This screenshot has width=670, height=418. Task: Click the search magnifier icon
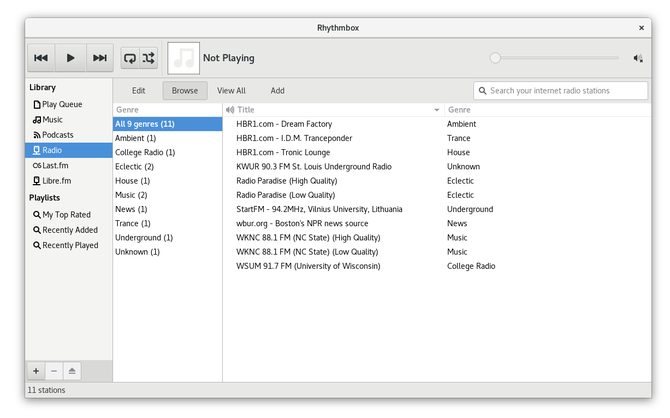pyautogui.click(x=482, y=91)
